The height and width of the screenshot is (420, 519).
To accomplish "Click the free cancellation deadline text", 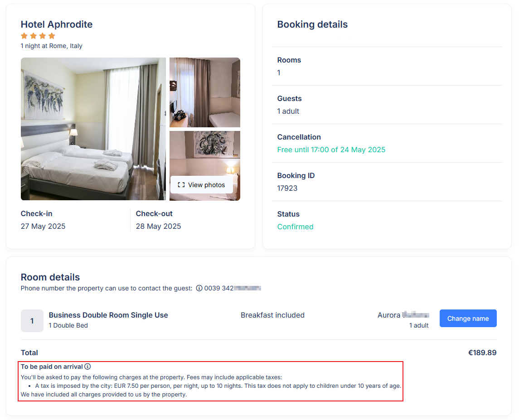I will 331,150.
